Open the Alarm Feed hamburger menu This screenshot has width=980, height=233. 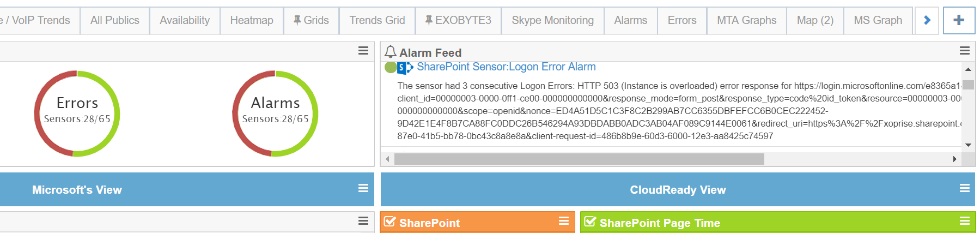coord(964,51)
